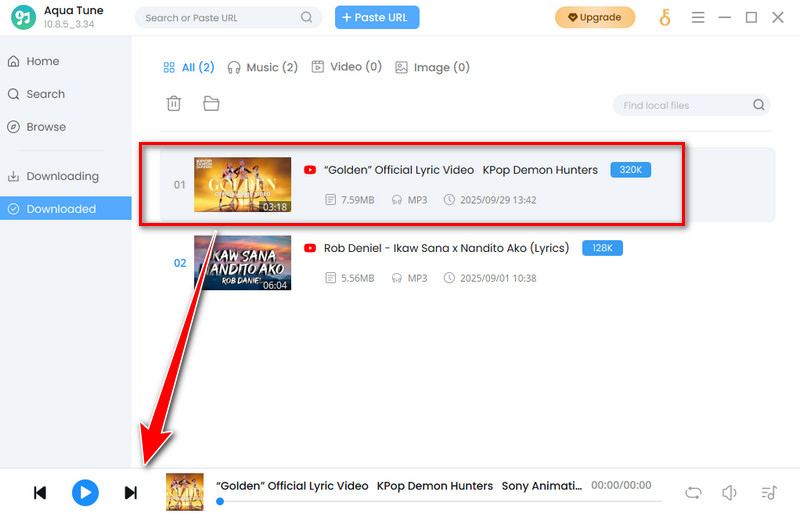
Task: Click the player bar song title
Action: (x=399, y=486)
